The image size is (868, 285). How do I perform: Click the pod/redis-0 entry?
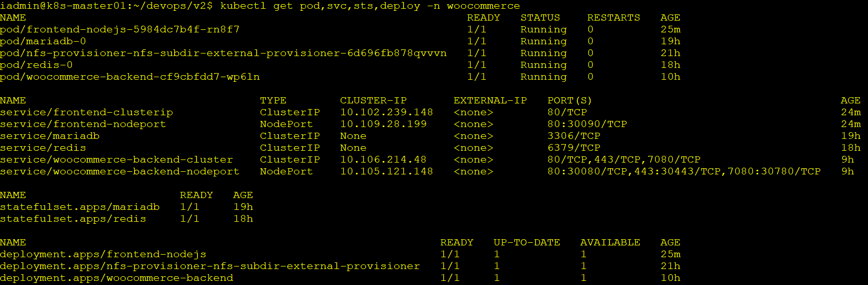point(36,65)
